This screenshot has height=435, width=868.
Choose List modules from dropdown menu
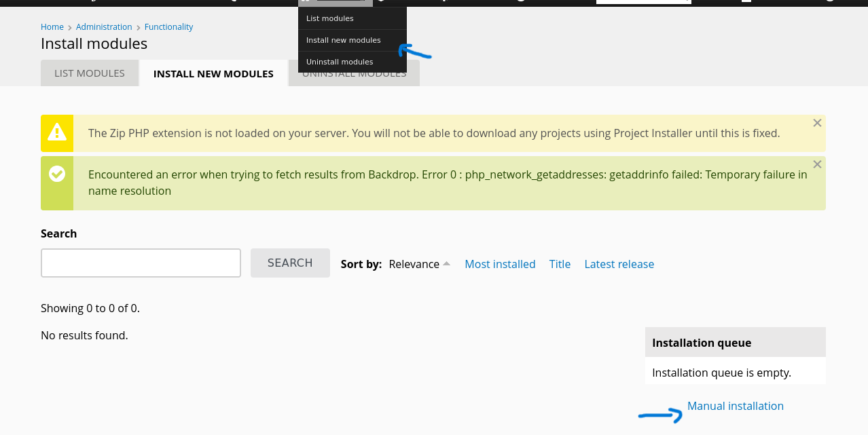click(330, 18)
